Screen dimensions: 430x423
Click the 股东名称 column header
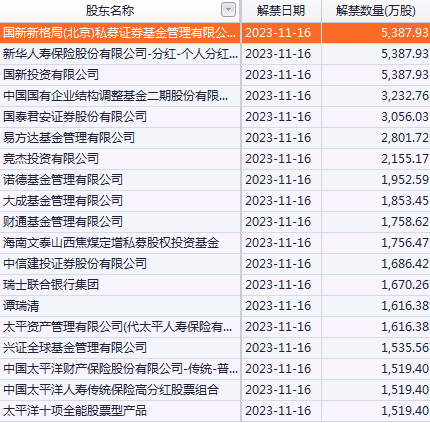(x=110, y=11)
